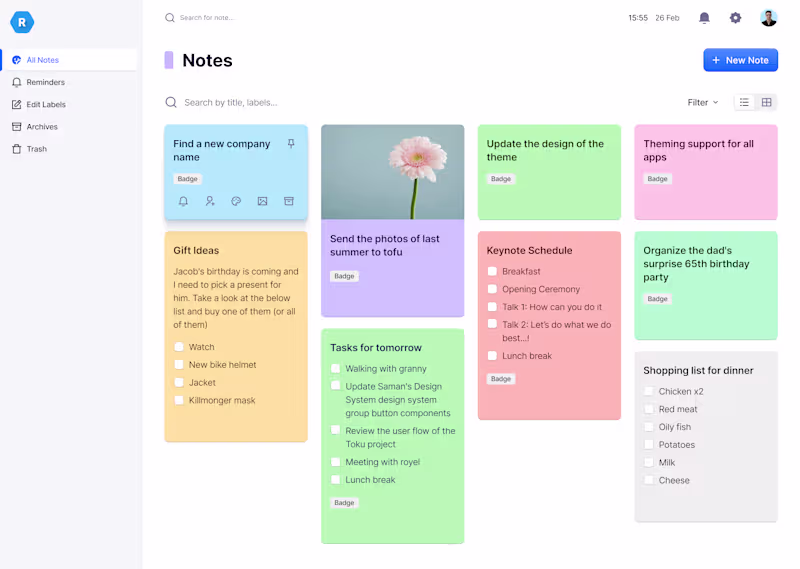This screenshot has width=800, height=569.
Task: Check the 'Watch' gift idea checkbox
Action: coord(179,347)
